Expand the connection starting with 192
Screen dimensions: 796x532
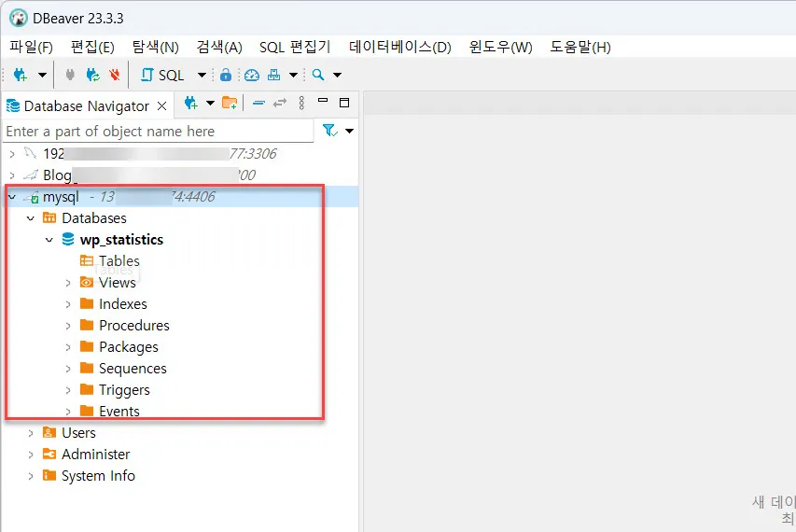click(x=12, y=153)
